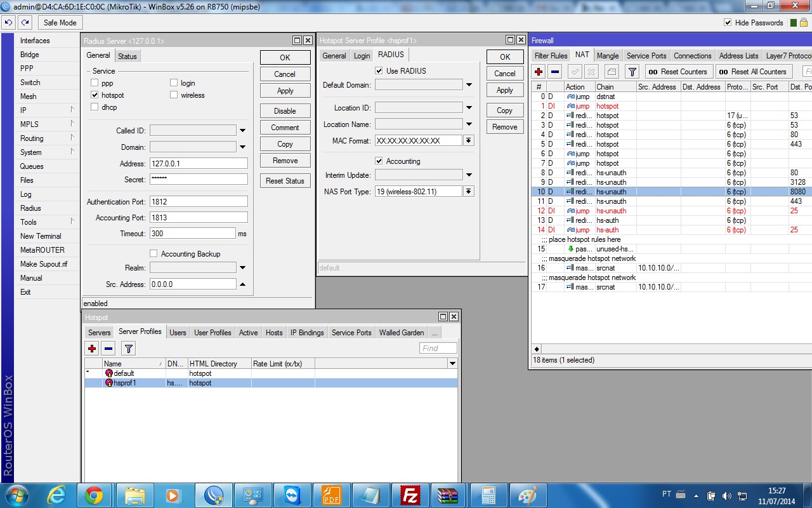Open the NAS Port Type dropdown

(469, 192)
